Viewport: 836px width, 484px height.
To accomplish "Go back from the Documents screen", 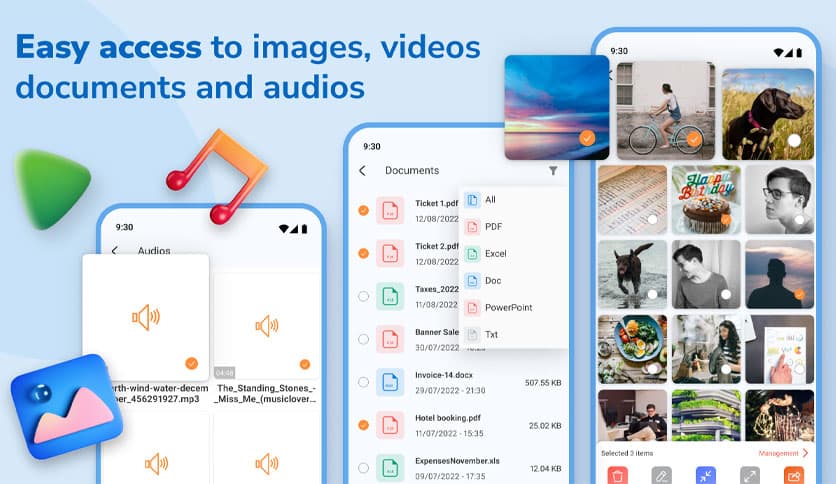I will click(x=362, y=171).
